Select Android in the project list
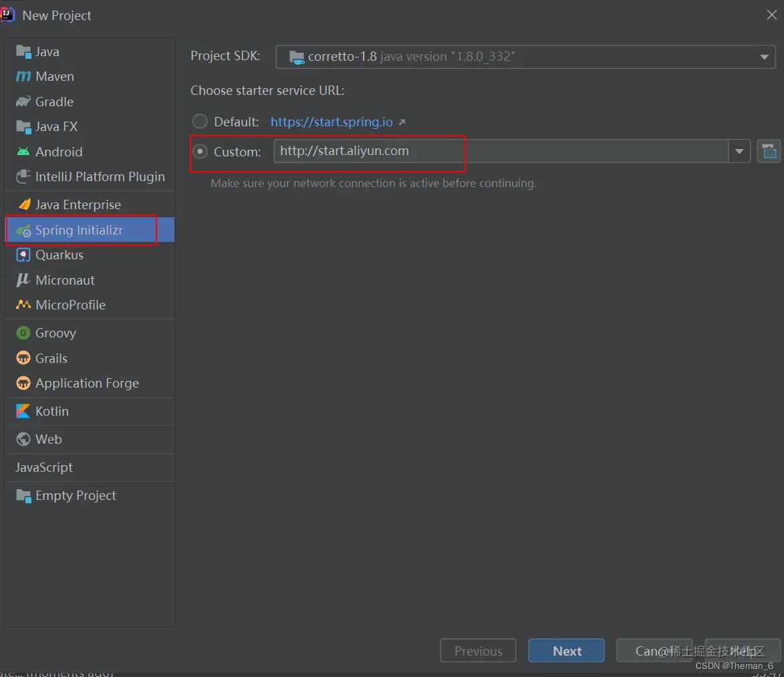Viewport: 784px width, 677px height. pos(90,152)
